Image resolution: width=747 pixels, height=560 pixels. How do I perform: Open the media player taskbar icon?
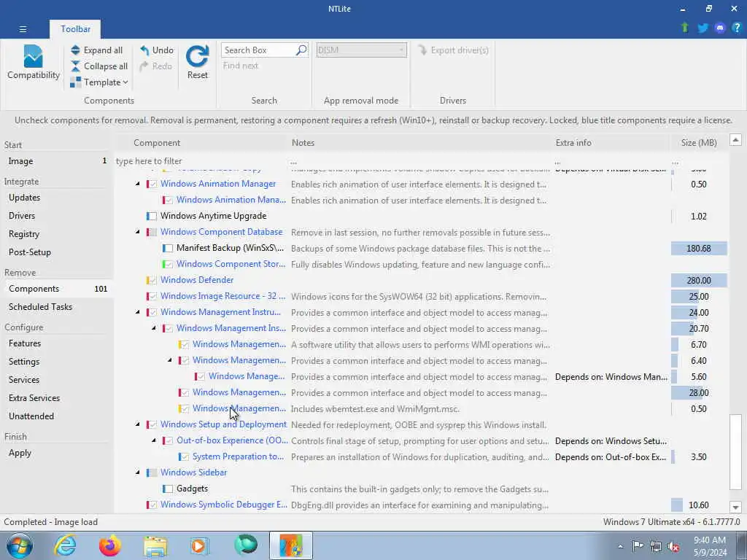pyautogui.click(x=200, y=545)
